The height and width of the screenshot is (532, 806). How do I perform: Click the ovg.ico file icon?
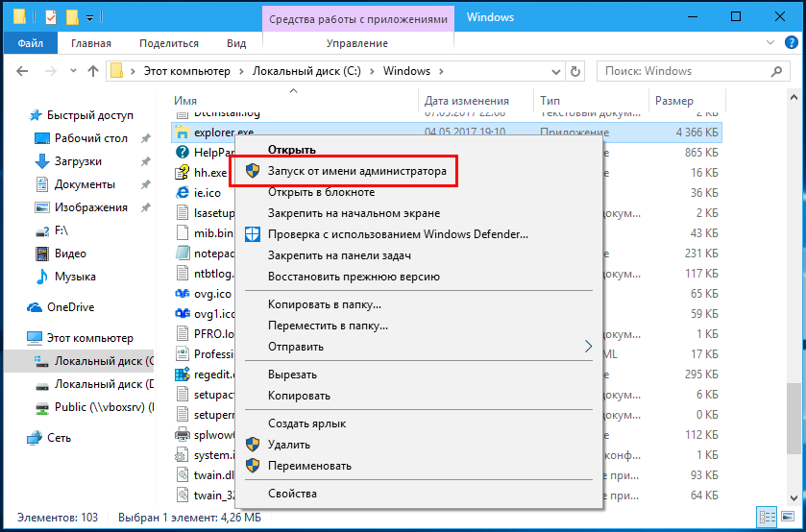click(x=182, y=294)
